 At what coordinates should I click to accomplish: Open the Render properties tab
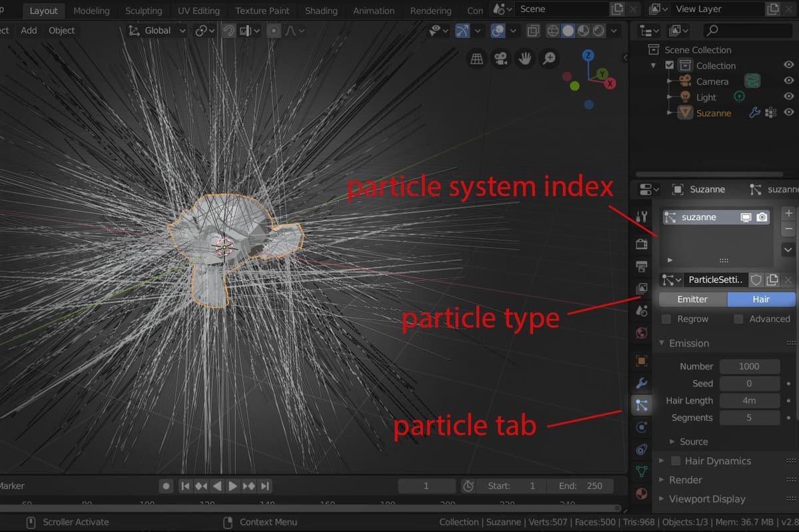[642, 244]
